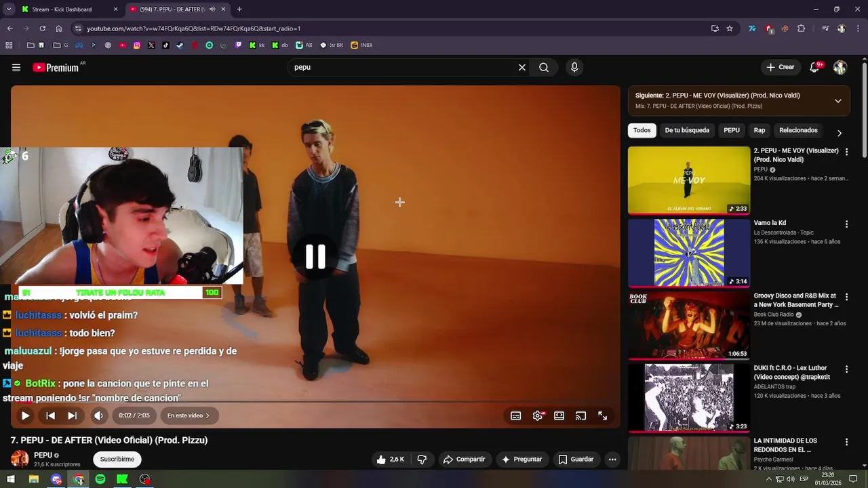The height and width of the screenshot is (488, 868).
Task: Open more actions three-dot menu under video
Action: click(612, 459)
